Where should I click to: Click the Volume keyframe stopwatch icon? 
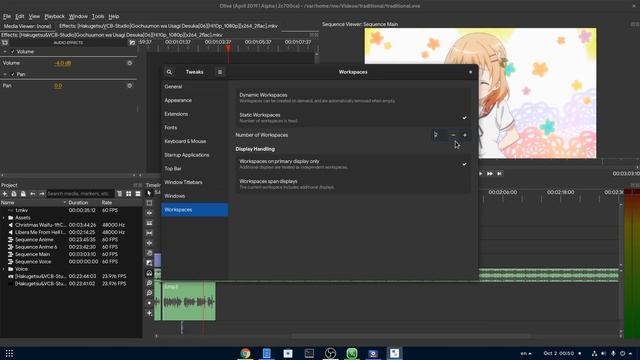pos(130,63)
